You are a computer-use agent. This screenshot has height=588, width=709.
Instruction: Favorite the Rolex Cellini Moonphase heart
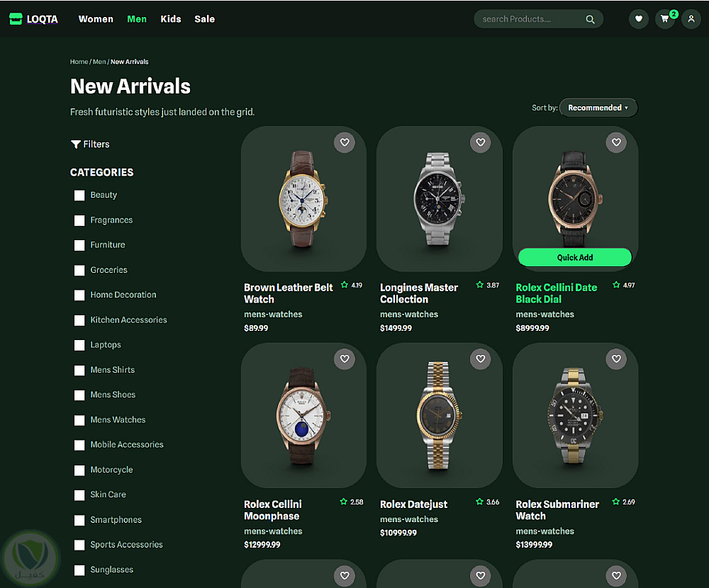(x=345, y=359)
